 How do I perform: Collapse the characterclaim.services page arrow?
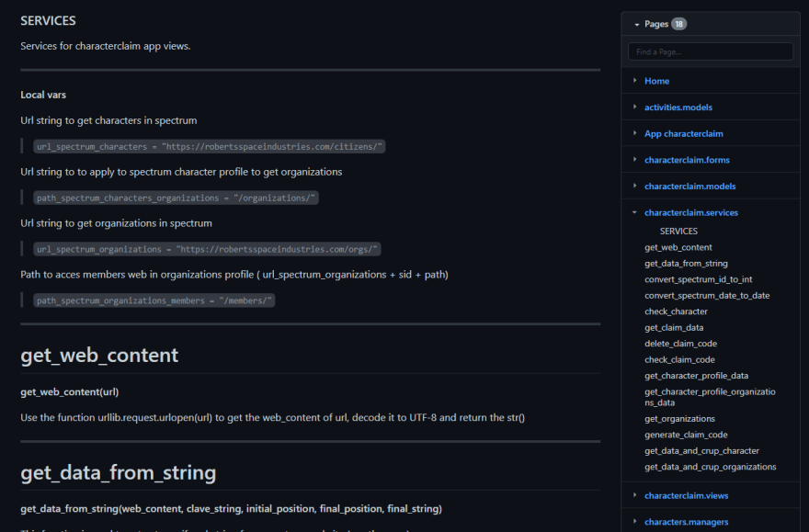(x=634, y=212)
